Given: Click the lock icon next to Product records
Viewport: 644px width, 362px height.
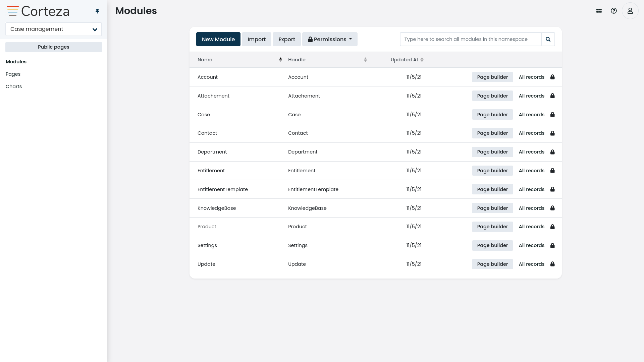Looking at the screenshot, I should coord(552,227).
